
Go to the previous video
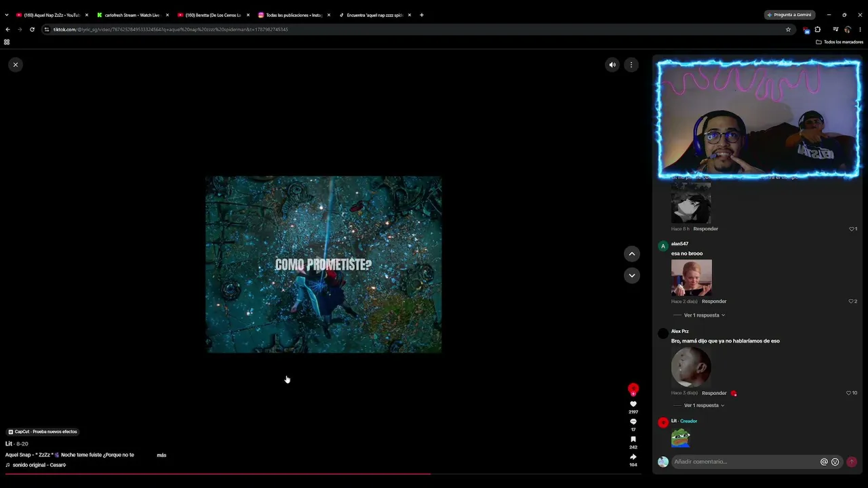click(x=631, y=253)
